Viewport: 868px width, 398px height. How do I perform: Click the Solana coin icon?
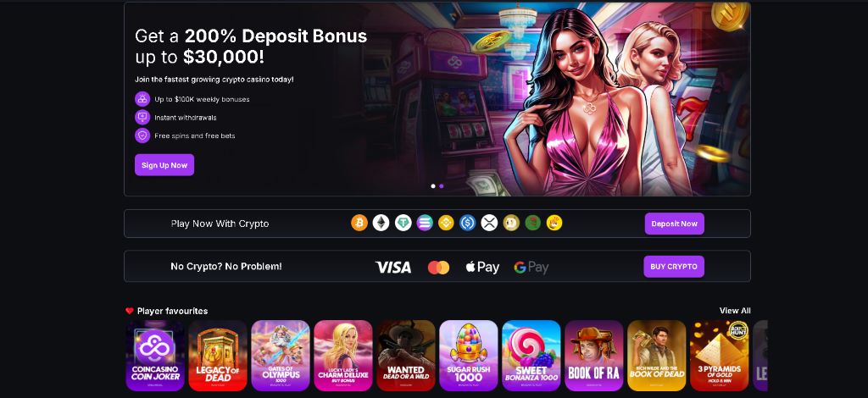coord(425,223)
